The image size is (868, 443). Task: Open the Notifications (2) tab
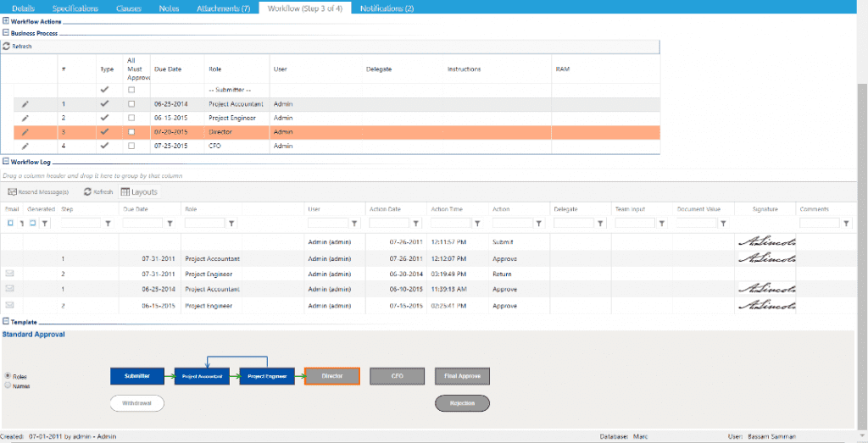pos(387,8)
